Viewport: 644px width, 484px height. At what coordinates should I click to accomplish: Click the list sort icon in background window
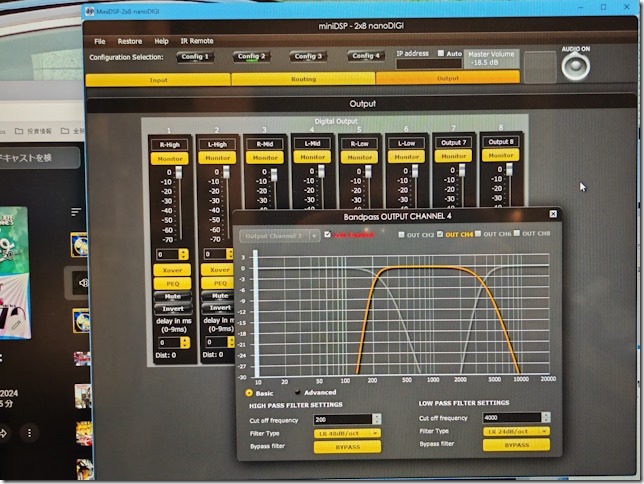(76, 212)
